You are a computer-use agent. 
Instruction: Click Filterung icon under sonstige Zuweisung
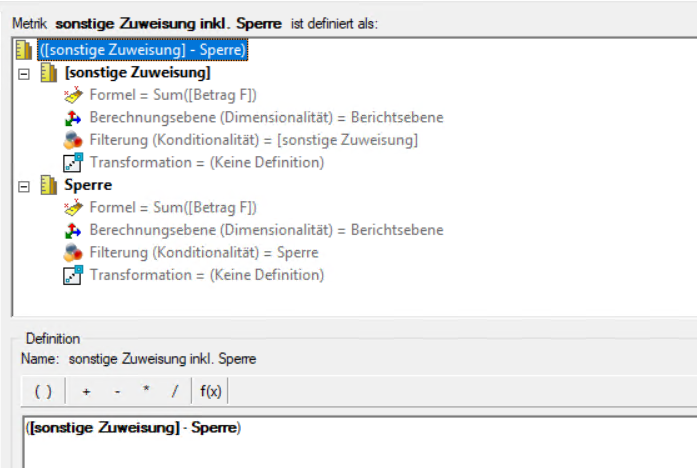coord(72,140)
